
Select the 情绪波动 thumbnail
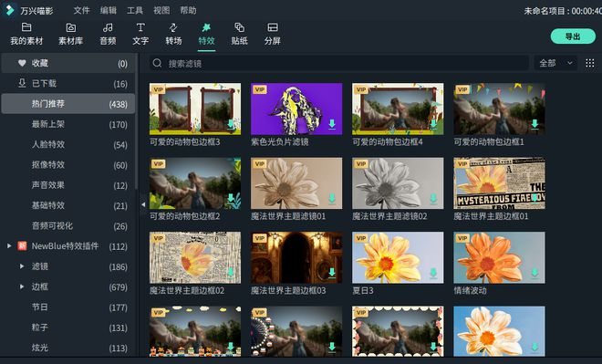(499, 257)
